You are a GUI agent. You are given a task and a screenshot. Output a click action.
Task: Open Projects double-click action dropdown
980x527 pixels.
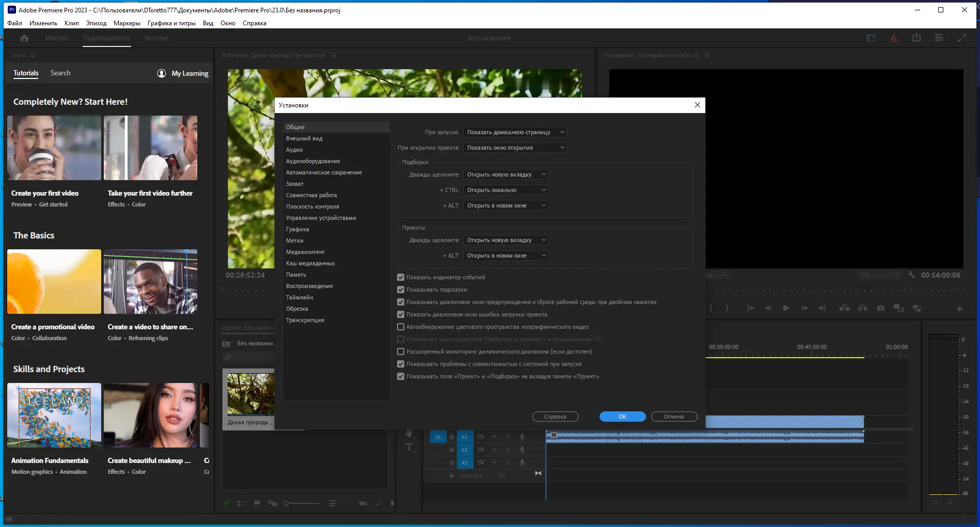(506, 240)
